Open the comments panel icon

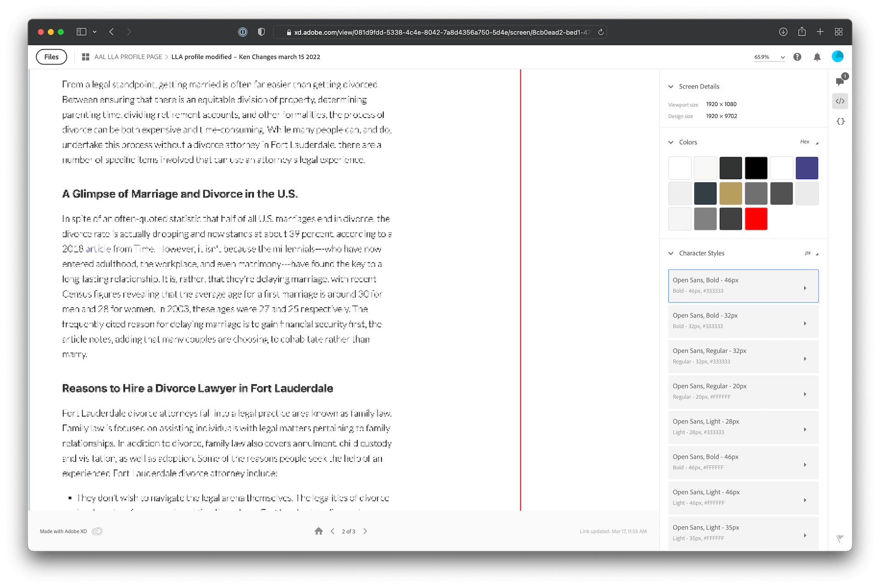click(840, 82)
